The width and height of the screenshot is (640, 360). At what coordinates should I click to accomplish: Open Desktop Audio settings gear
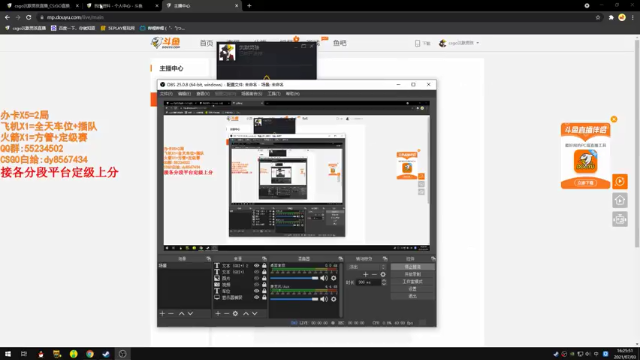coord(333,278)
